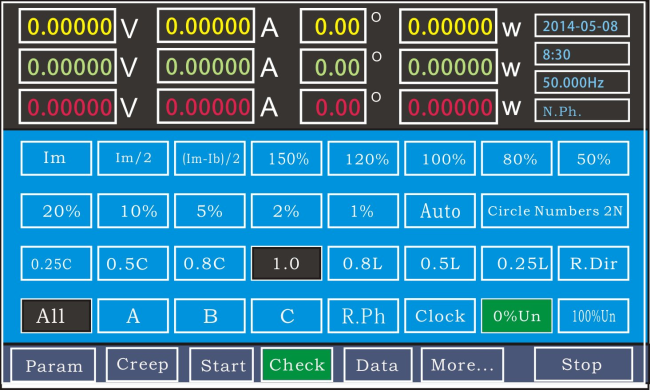Set the voltage to 100%Un

[594, 316]
